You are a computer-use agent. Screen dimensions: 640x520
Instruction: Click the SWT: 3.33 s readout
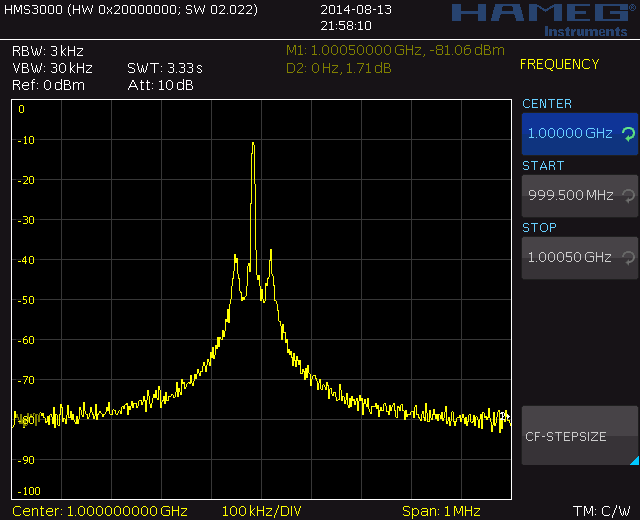tap(165, 68)
